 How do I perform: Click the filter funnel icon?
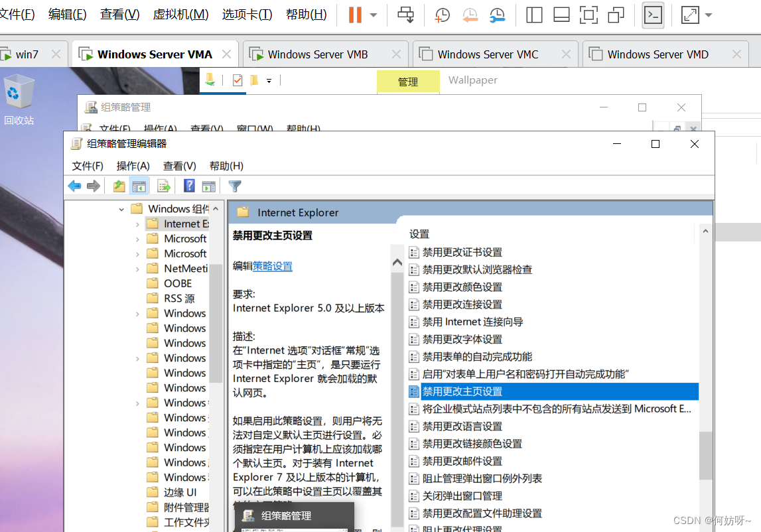click(x=235, y=186)
